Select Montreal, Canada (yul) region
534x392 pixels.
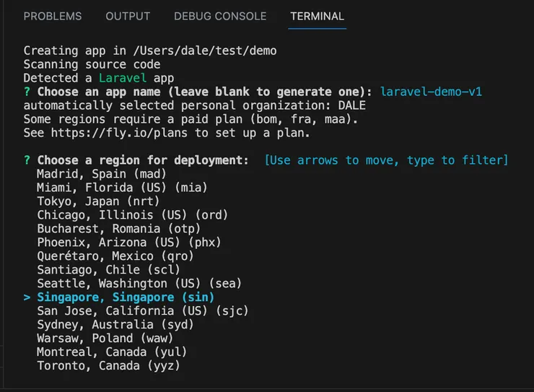click(x=112, y=352)
